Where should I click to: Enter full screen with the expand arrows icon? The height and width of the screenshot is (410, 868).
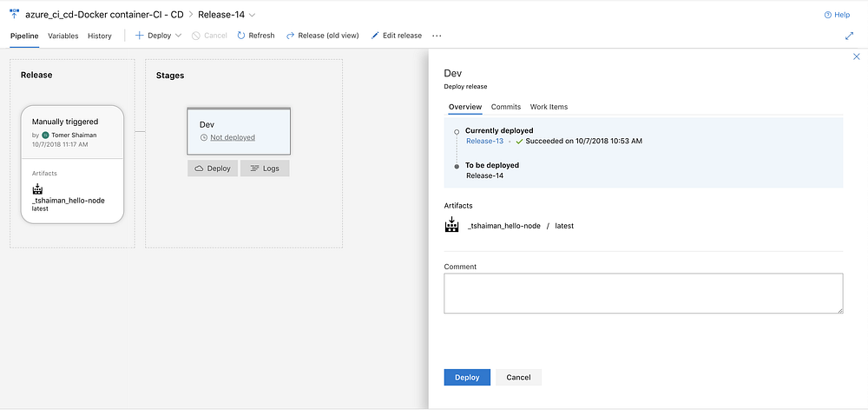coord(849,36)
